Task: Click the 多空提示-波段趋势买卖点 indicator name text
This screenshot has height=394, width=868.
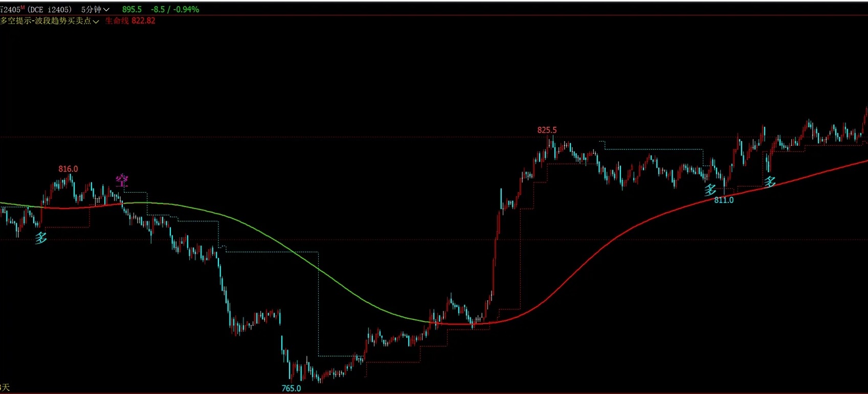Action: pos(46,20)
